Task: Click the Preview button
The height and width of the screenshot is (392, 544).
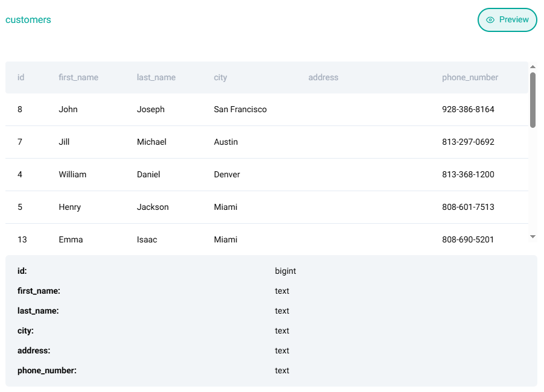Action: tap(507, 20)
